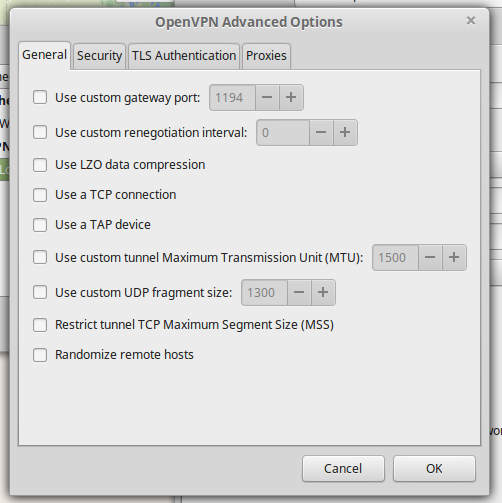Increase UDP fragment size with plus button
The image size is (502, 503).
point(323,292)
